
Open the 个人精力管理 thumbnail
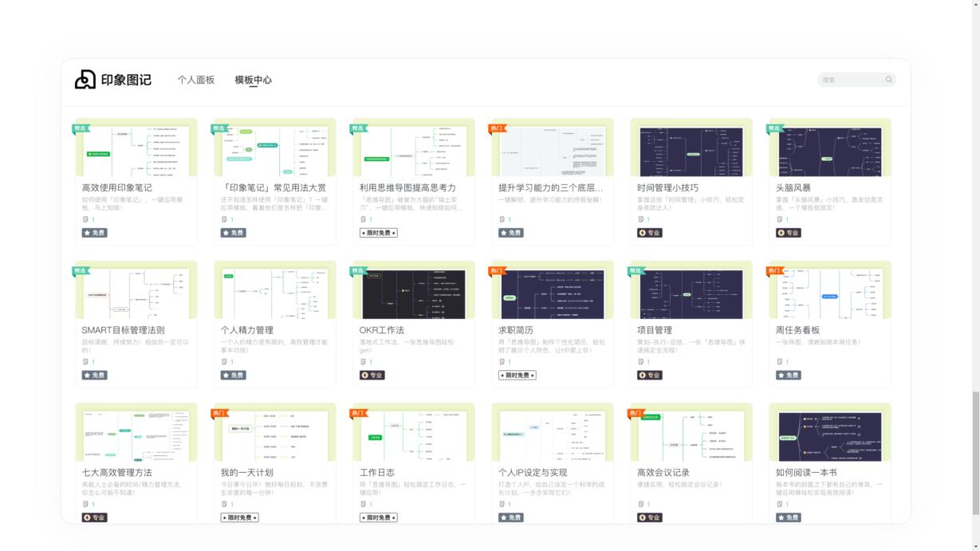click(x=275, y=289)
